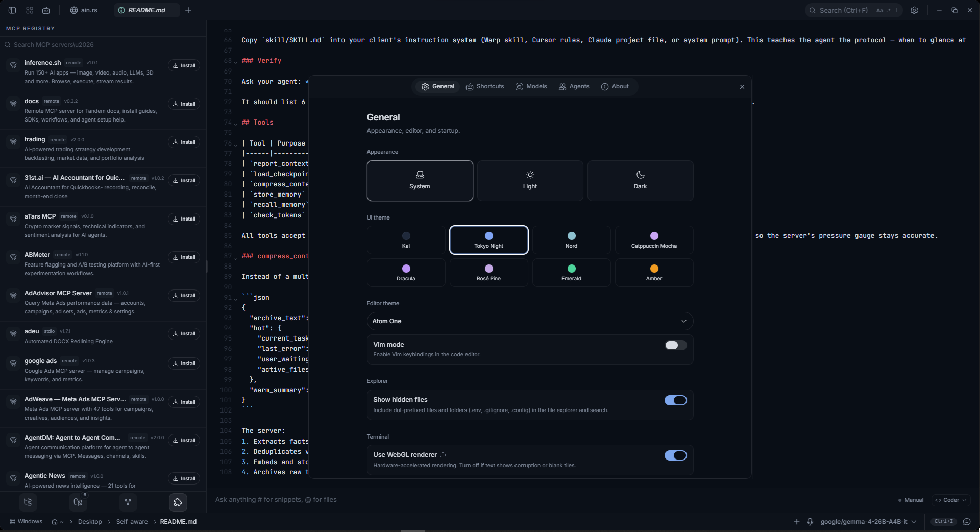
Task: Install the trading MCP server
Action: [x=184, y=142]
